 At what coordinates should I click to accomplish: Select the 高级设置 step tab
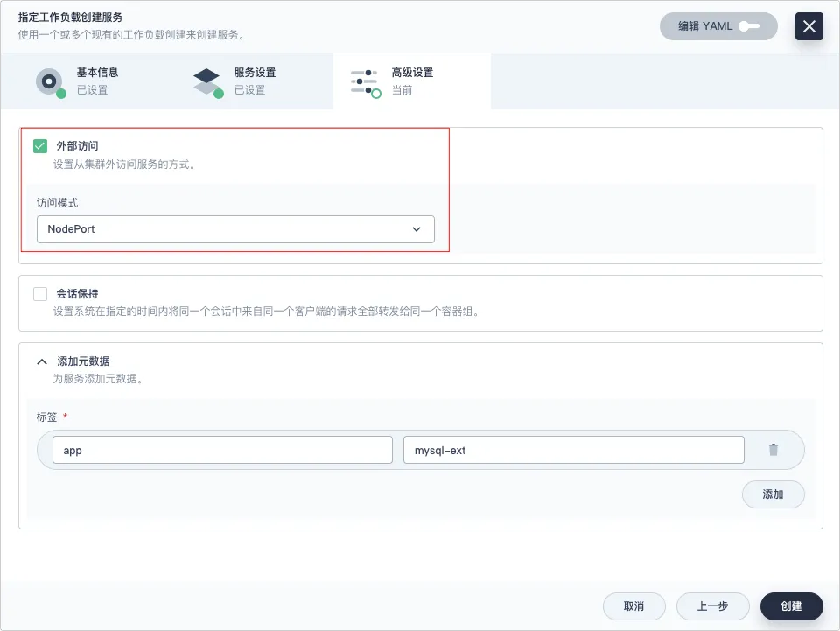(x=411, y=81)
